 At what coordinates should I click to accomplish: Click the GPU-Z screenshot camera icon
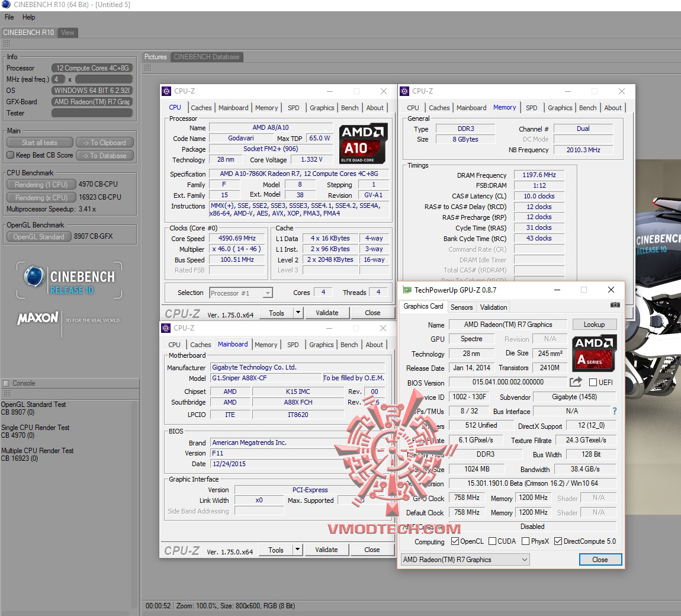tap(615, 306)
